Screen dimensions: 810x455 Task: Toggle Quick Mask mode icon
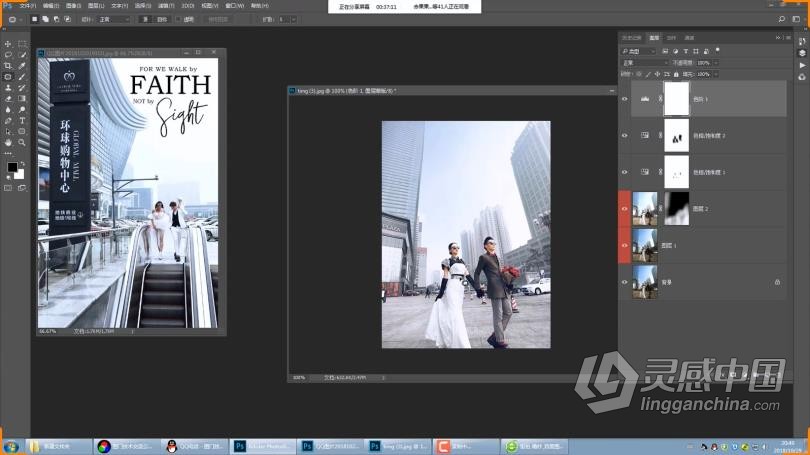pos(8,189)
